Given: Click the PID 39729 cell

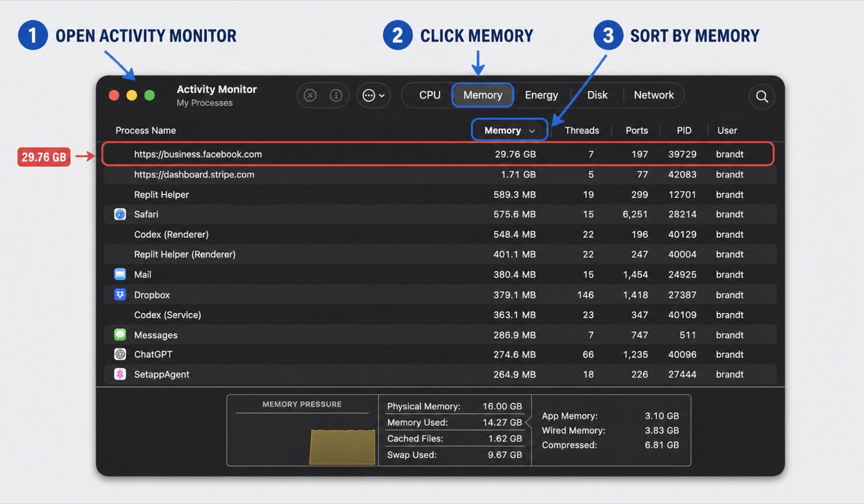Looking at the screenshot, I should 683,154.
